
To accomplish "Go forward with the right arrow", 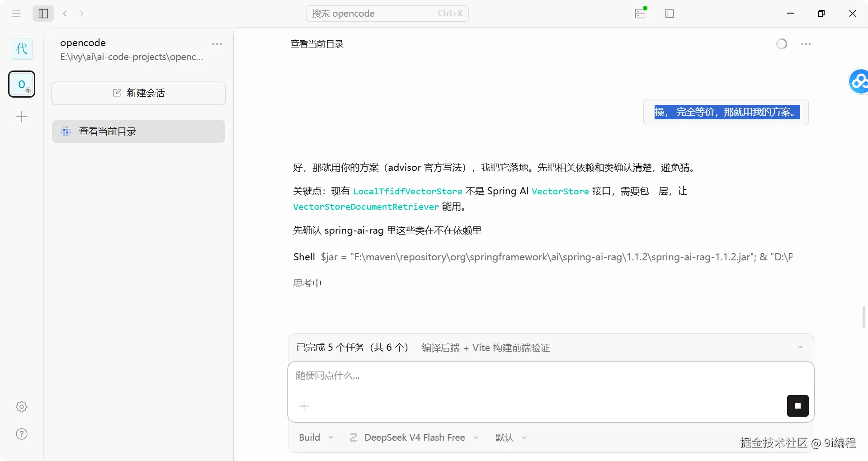I will pyautogui.click(x=81, y=14).
